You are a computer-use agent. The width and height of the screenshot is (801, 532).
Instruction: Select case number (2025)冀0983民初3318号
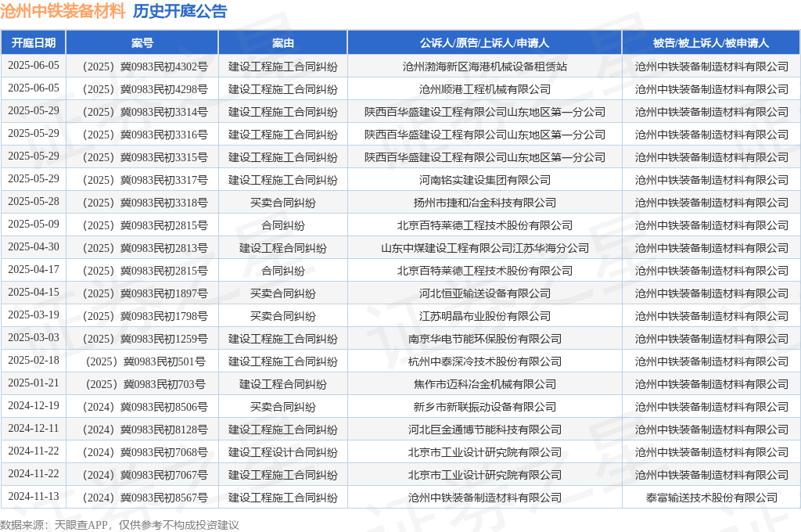point(145,203)
